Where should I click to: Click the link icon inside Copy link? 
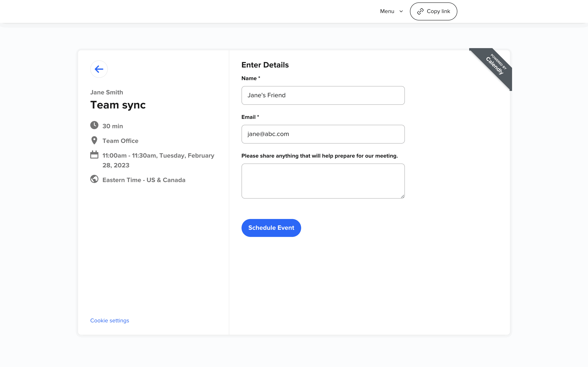(x=420, y=11)
